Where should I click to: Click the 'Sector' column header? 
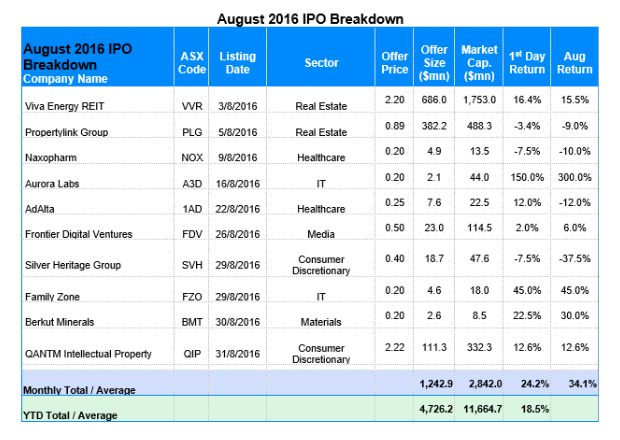[321, 62]
